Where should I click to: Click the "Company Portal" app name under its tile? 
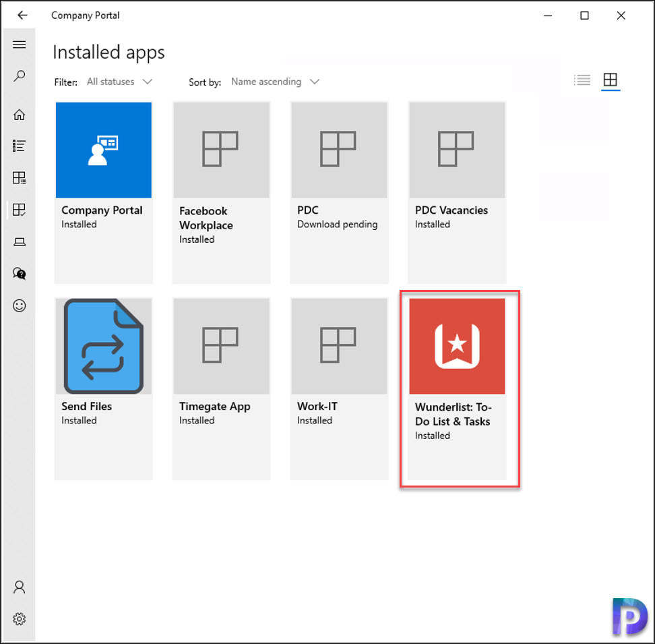[x=102, y=210]
